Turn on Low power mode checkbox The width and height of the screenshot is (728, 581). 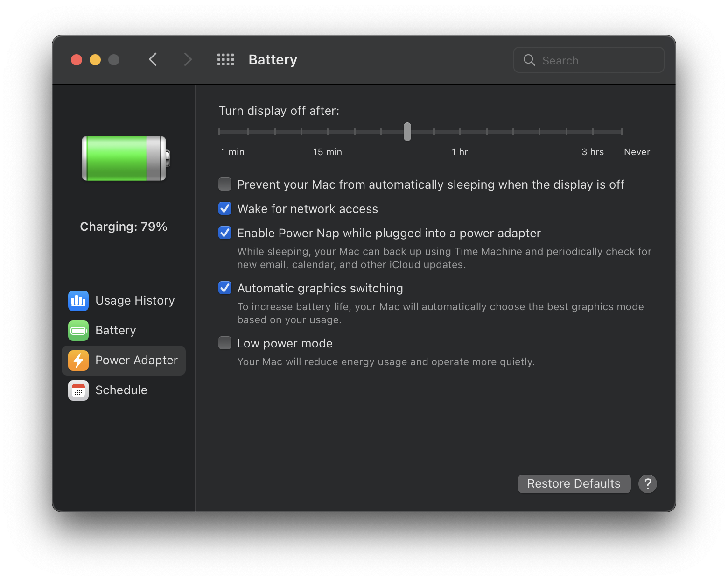[x=225, y=343]
